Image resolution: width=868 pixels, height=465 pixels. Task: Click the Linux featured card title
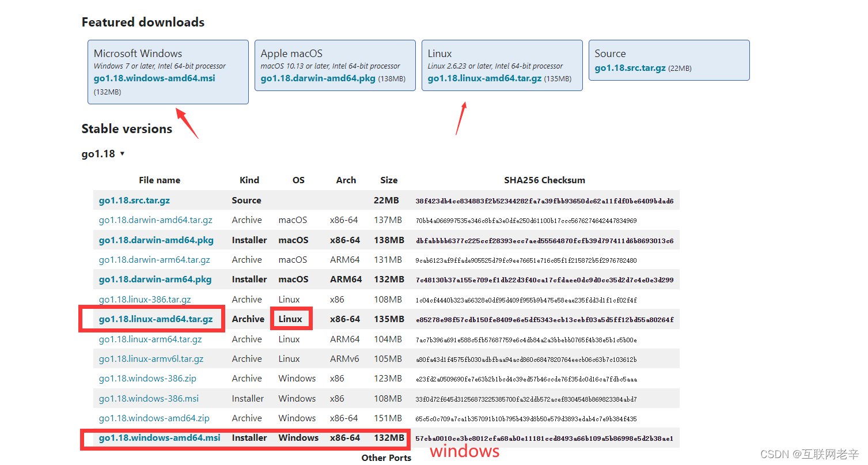pyautogui.click(x=440, y=54)
